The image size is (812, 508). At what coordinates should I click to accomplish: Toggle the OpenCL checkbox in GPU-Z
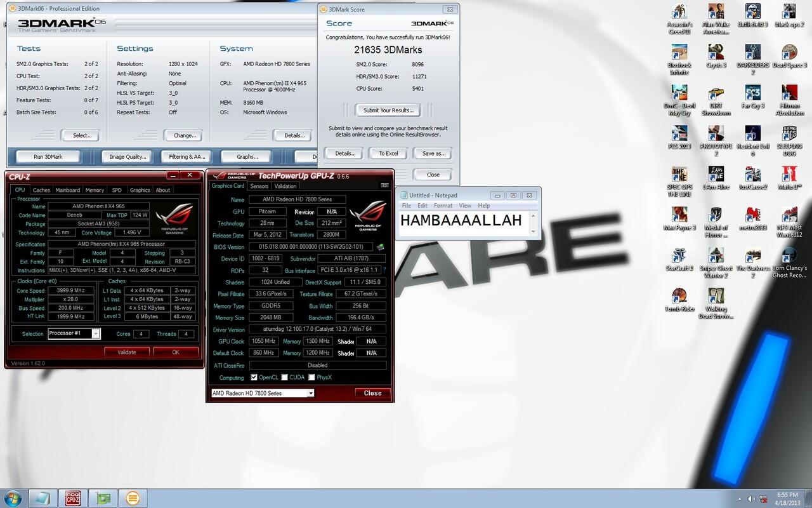[254, 377]
